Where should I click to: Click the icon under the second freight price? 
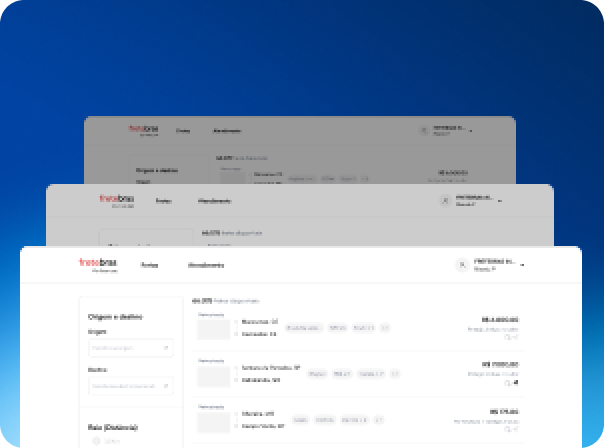tap(512, 383)
